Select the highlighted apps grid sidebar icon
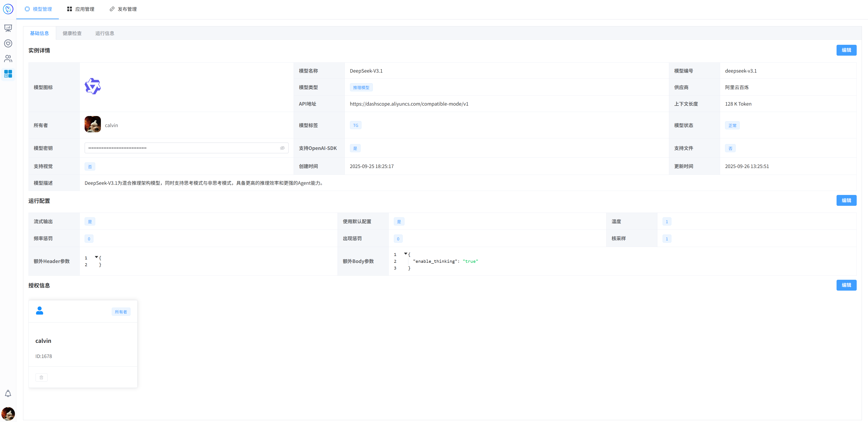868x422 pixels. 8,74
